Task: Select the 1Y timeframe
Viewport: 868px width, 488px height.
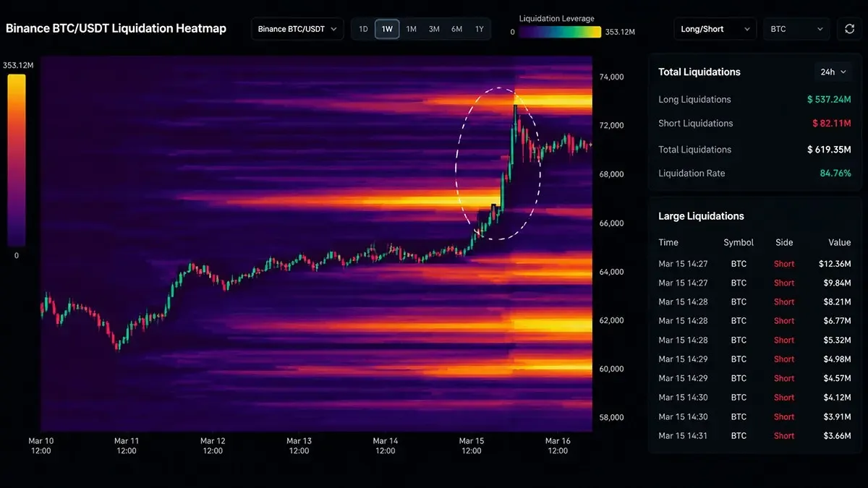Action: tap(480, 29)
